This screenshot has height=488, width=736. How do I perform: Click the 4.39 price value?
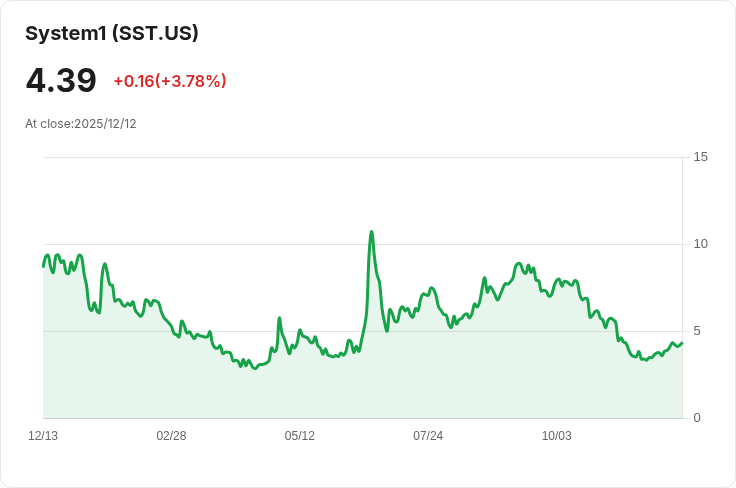point(61,80)
